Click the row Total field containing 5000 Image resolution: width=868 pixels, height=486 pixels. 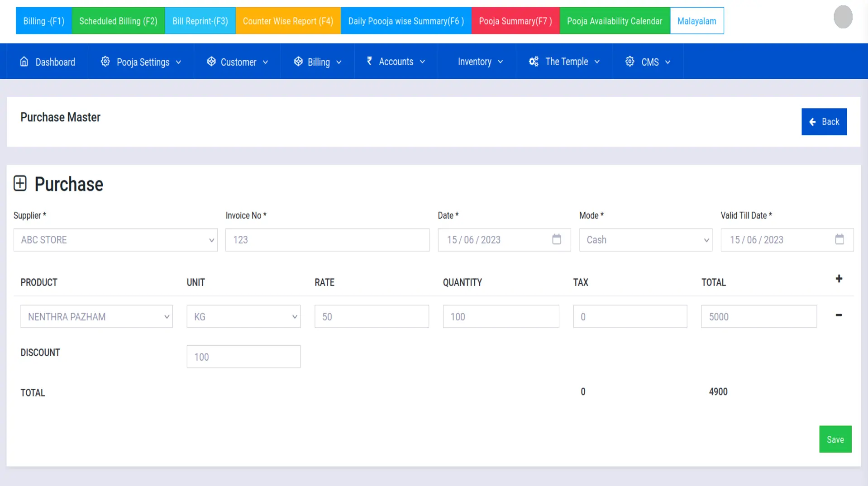coord(759,316)
